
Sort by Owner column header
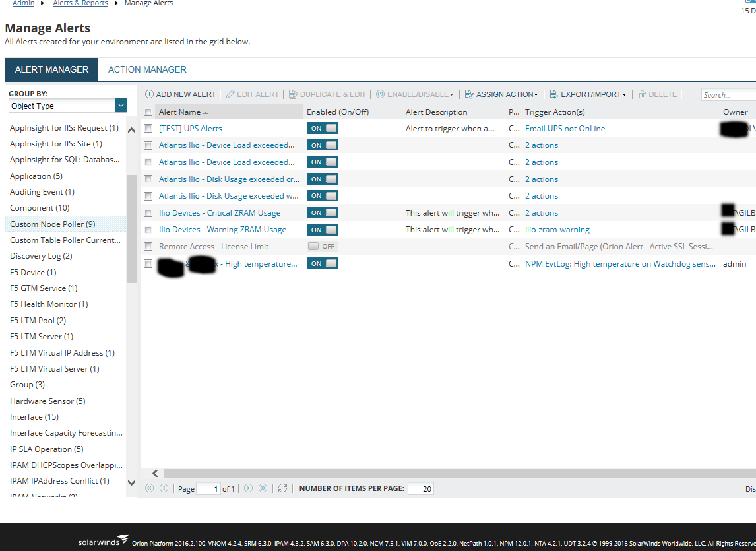[x=736, y=112]
